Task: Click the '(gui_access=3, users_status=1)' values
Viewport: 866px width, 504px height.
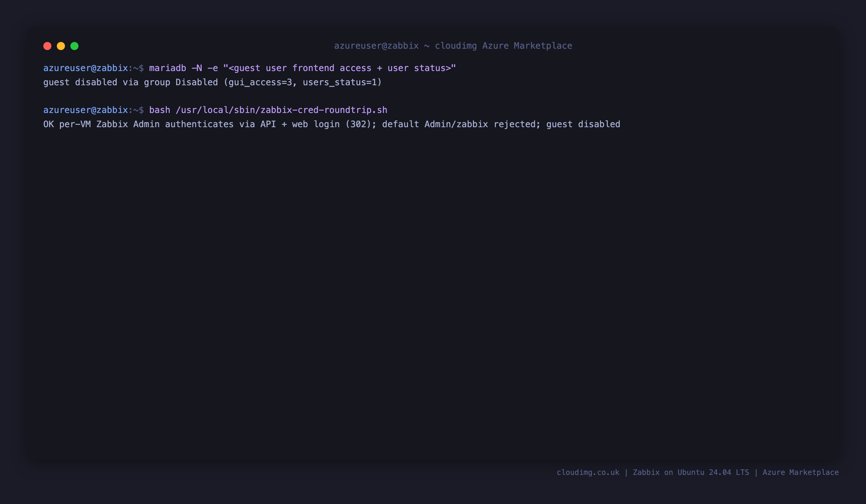Action: coord(303,83)
